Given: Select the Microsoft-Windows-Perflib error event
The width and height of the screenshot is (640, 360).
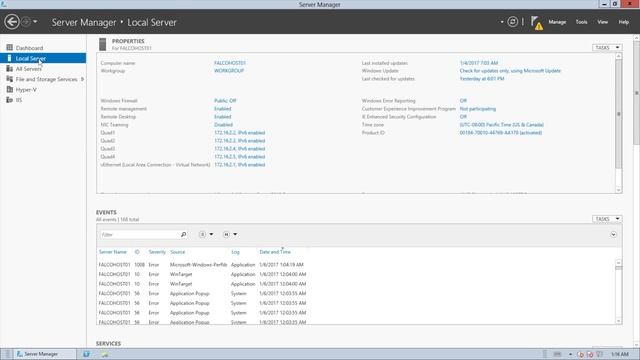Looking at the screenshot, I should [x=202, y=264].
